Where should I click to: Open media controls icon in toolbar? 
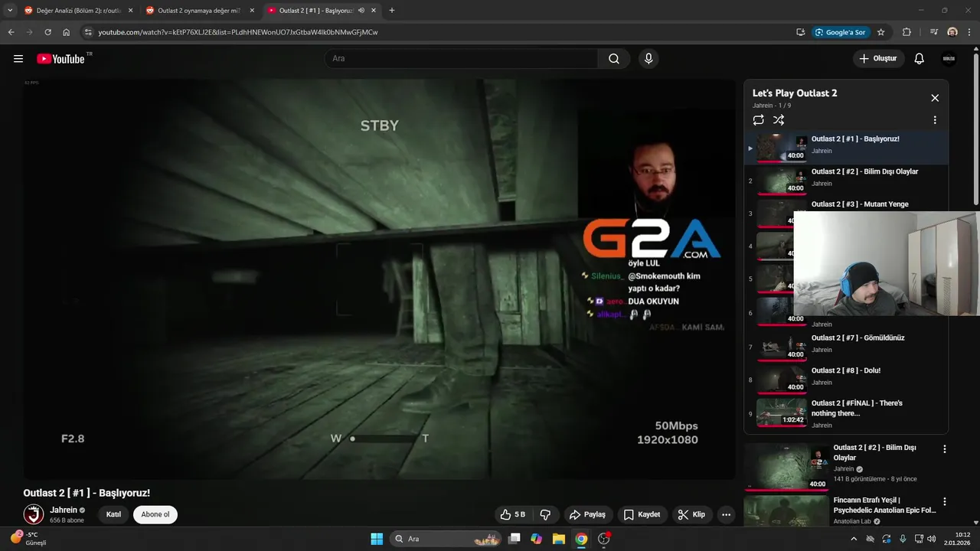[x=934, y=32]
